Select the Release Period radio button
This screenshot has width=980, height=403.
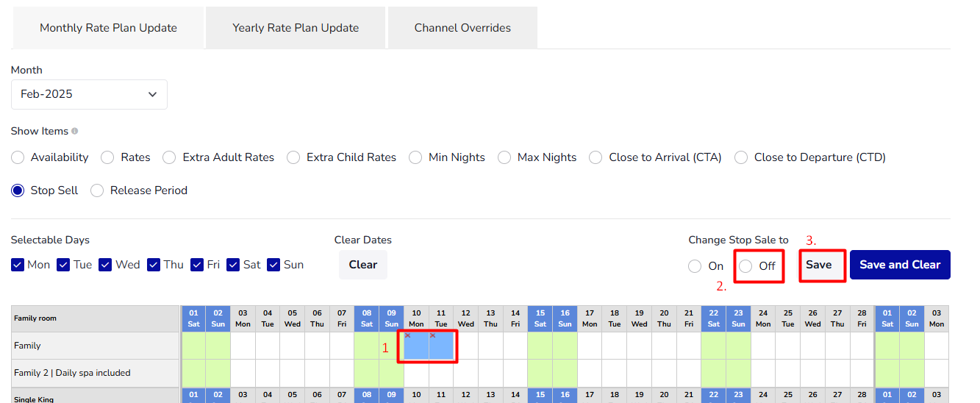click(x=97, y=190)
